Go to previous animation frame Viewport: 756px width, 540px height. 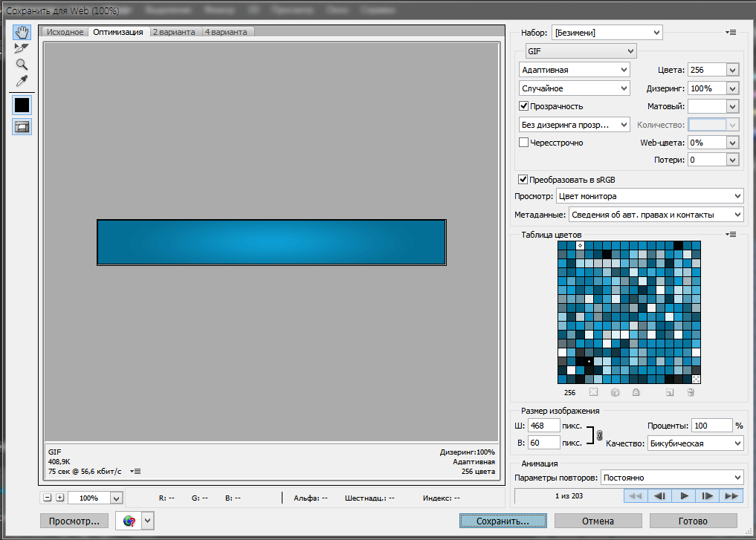[659, 495]
